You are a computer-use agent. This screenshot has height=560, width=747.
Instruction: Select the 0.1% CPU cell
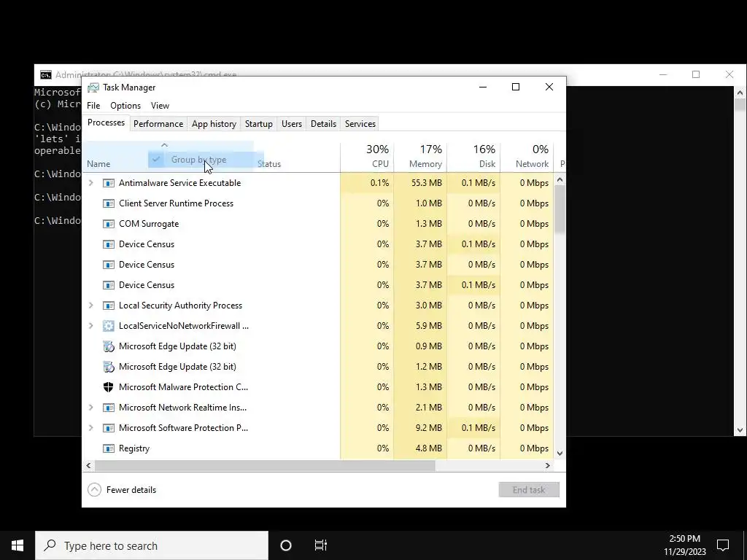pyautogui.click(x=368, y=183)
